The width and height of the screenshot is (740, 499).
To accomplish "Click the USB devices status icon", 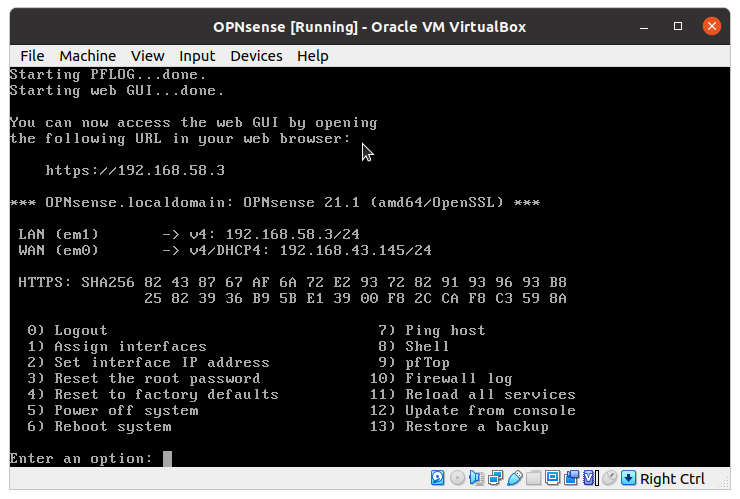I will point(514,478).
